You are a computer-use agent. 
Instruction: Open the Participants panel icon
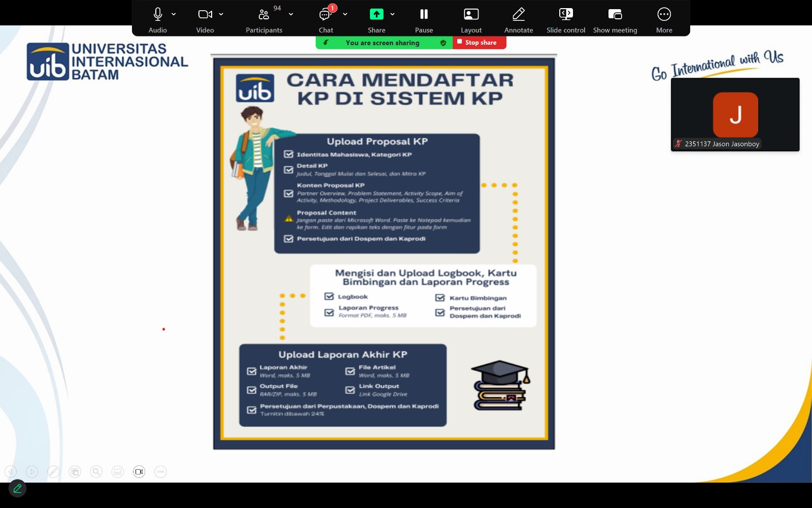(x=263, y=14)
